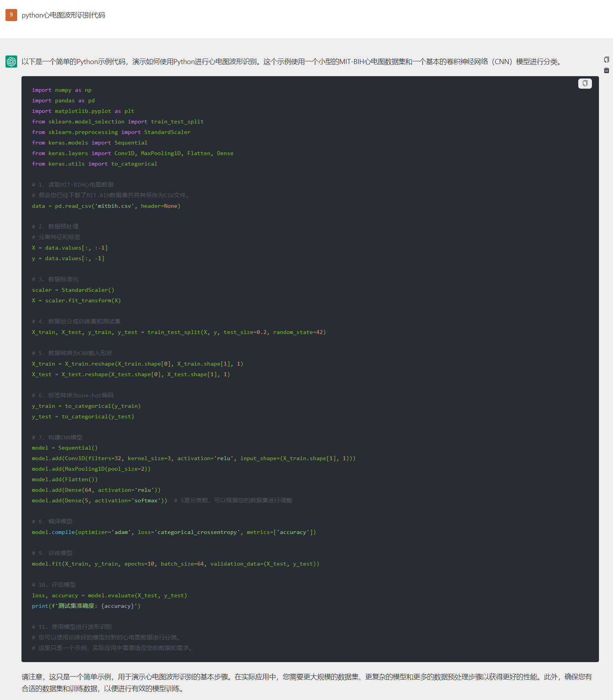The image size is (613, 700).
Task: Copy the Python code block contents
Action: tap(584, 84)
